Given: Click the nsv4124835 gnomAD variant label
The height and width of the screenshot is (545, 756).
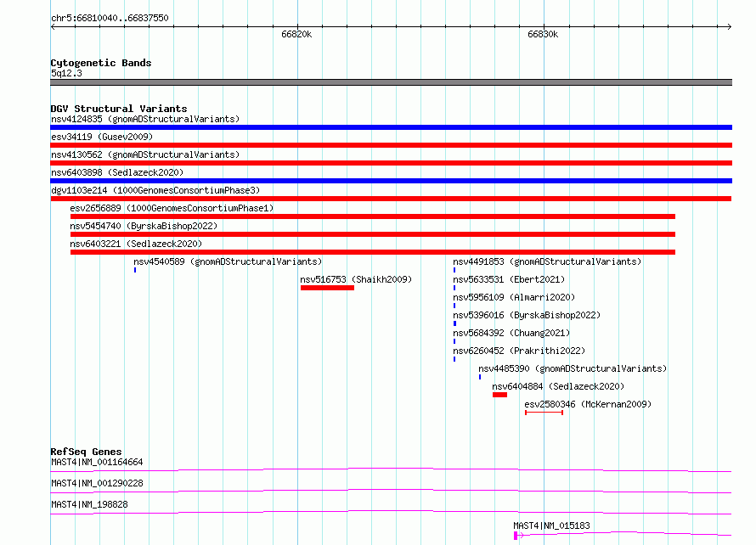Looking at the screenshot, I should [x=145, y=119].
